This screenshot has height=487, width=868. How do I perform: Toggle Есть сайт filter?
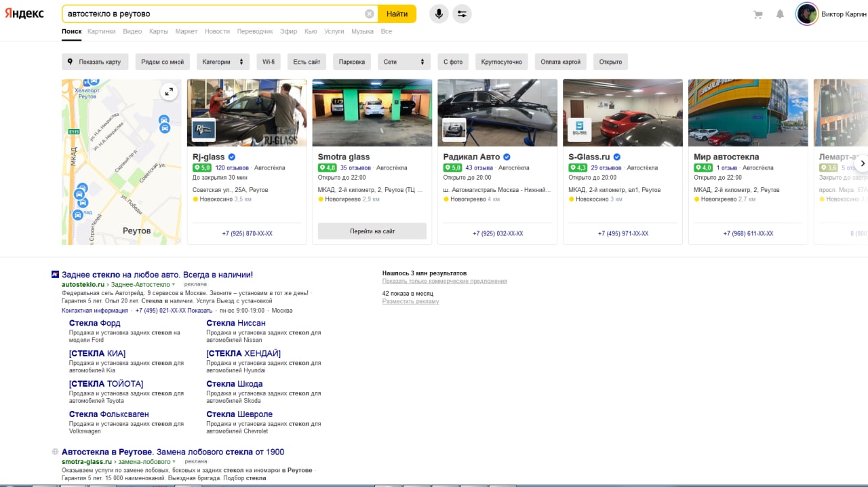pos(307,62)
